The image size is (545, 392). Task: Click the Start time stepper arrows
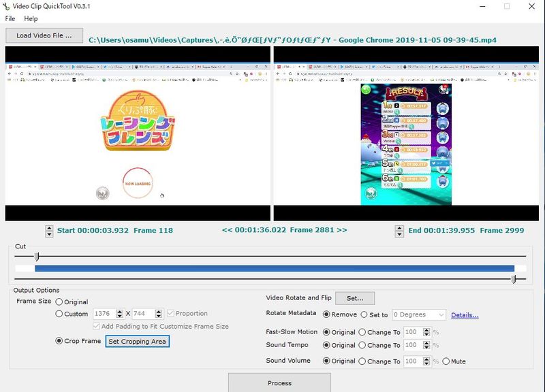click(x=49, y=231)
